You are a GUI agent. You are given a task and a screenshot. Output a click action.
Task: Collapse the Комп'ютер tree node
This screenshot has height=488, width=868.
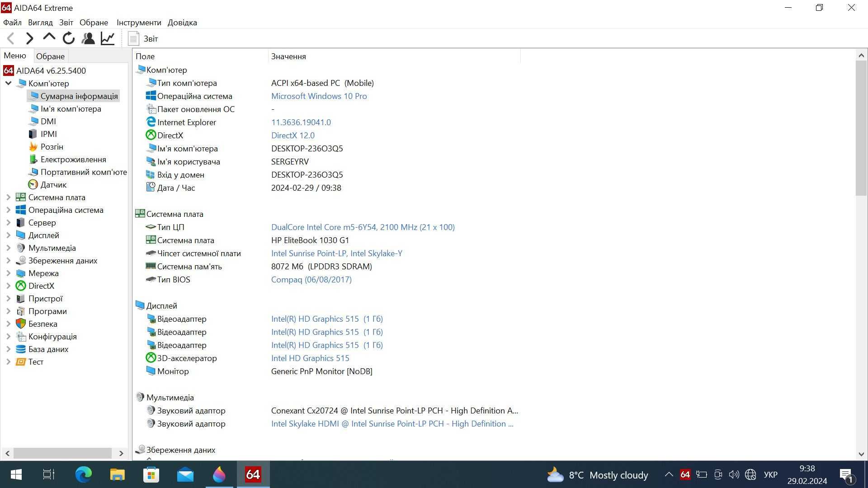coord(8,83)
